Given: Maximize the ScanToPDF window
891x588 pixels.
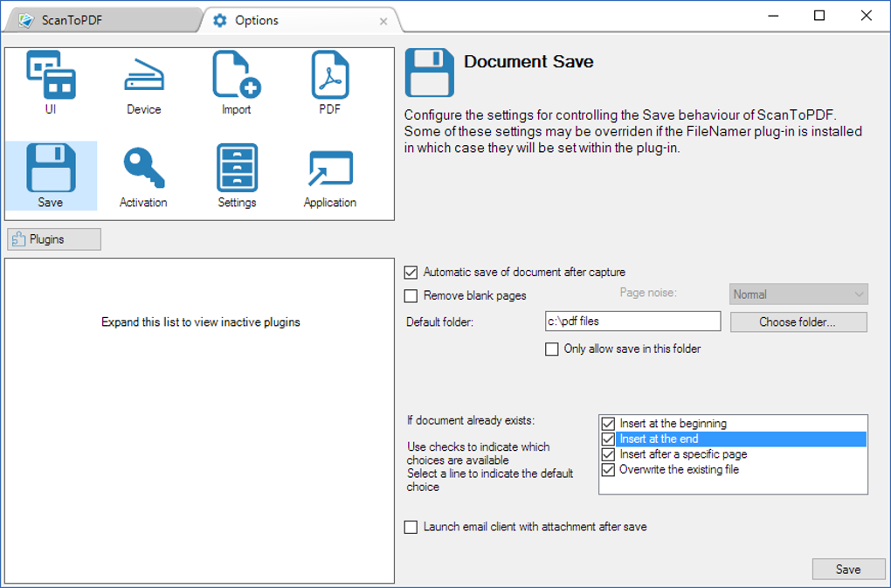Looking at the screenshot, I should pos(819,16).
